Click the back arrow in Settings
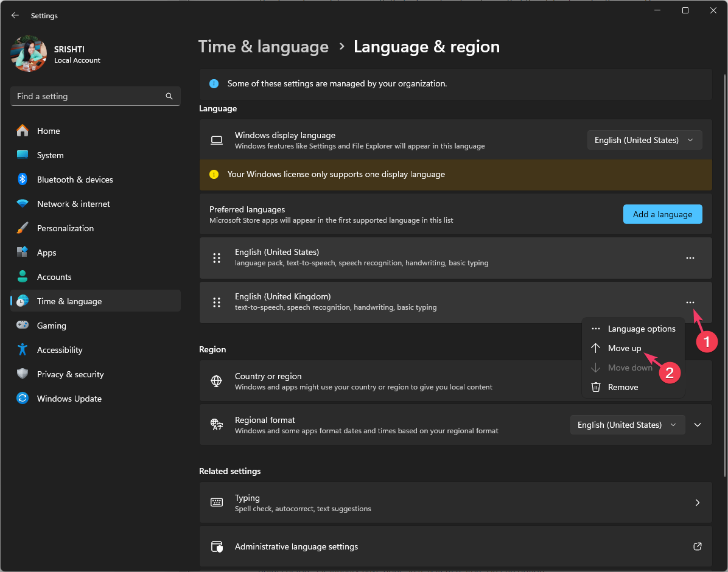Viewport: 728px width, 572px height. coord(15,16)
